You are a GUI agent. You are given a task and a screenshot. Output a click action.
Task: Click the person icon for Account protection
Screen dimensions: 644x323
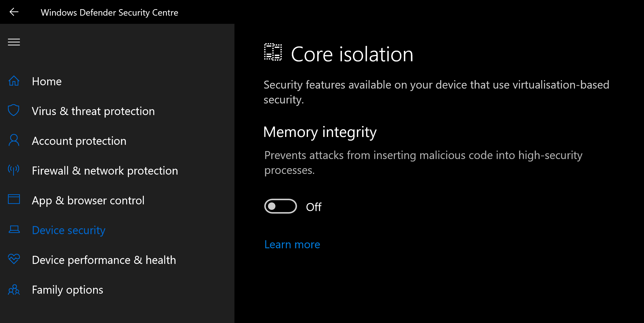(x=14, y=140)
